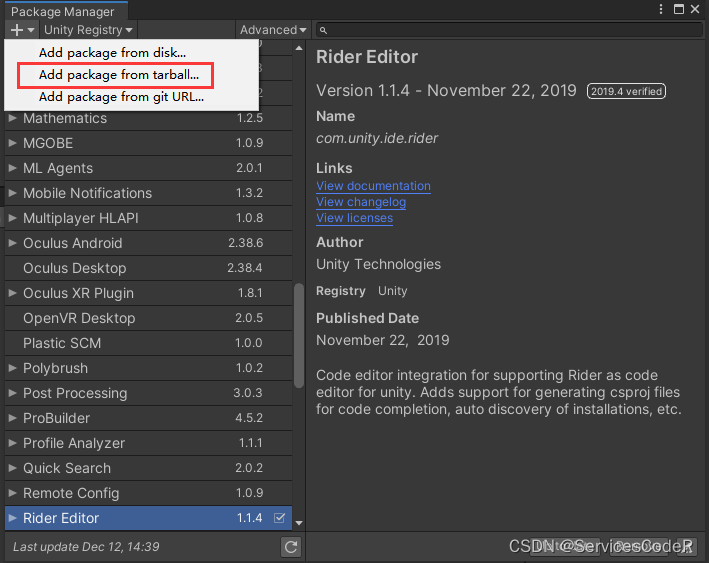709x563 pixels.
Task: Click in the package search field
Action: 509,30
